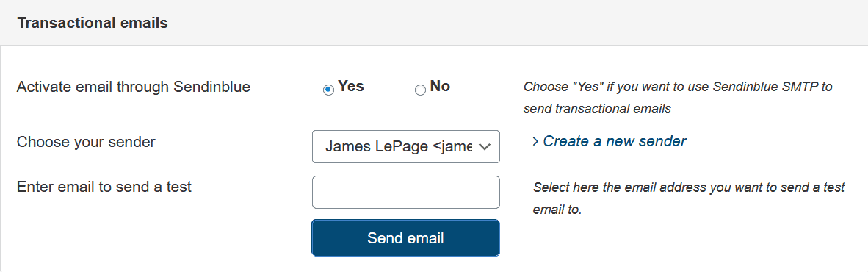
Task: Click the bold "No" label text
Action: pyautogui.click(x=440, y=87)
